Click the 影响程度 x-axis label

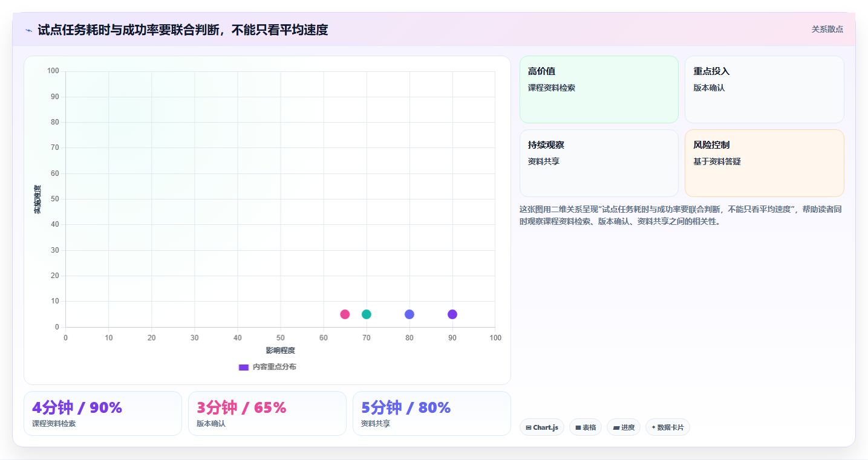pos(280,351)
